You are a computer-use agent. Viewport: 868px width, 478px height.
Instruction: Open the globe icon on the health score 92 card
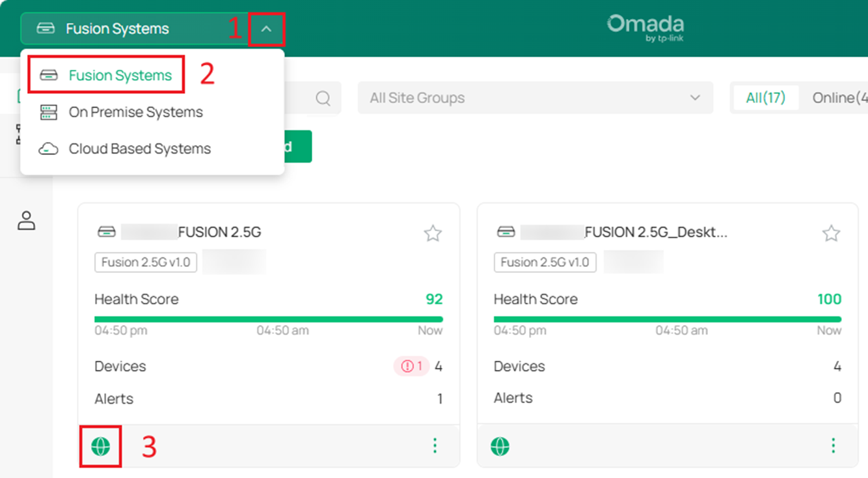pos(101,446)
